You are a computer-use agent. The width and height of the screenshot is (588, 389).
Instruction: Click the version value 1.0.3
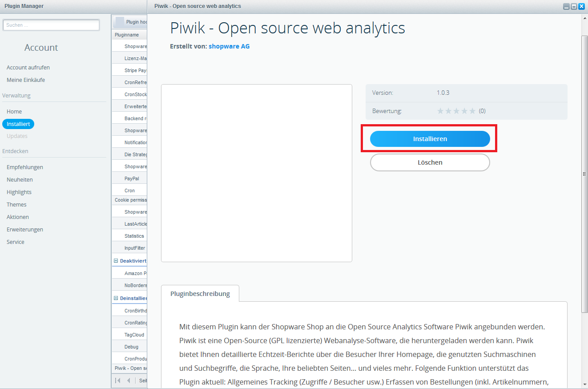point(443,93)
